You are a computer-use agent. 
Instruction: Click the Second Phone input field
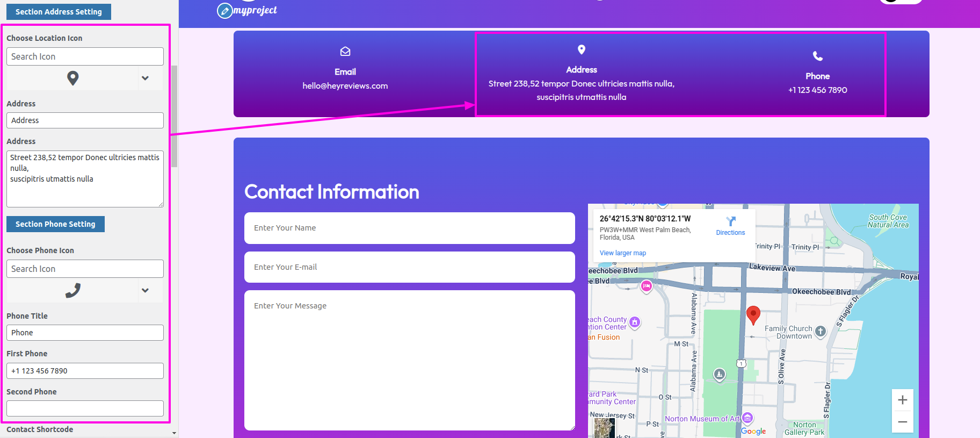click(x=85, y=408)
